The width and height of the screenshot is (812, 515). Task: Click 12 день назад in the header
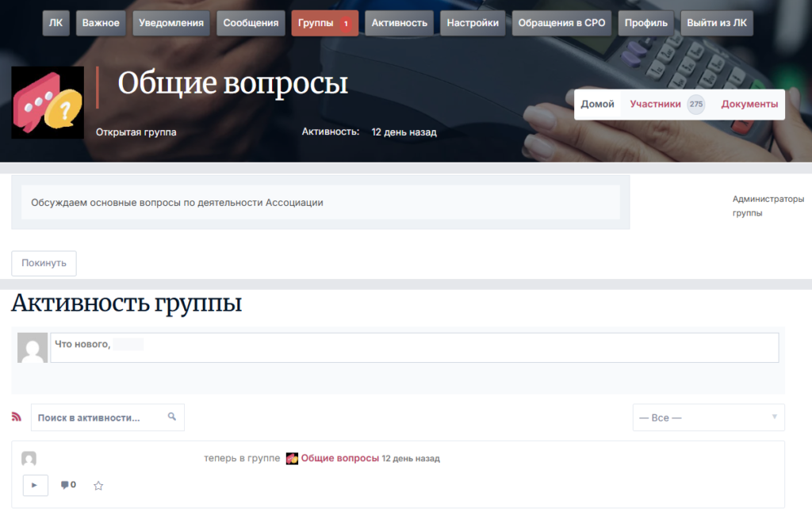404,132
